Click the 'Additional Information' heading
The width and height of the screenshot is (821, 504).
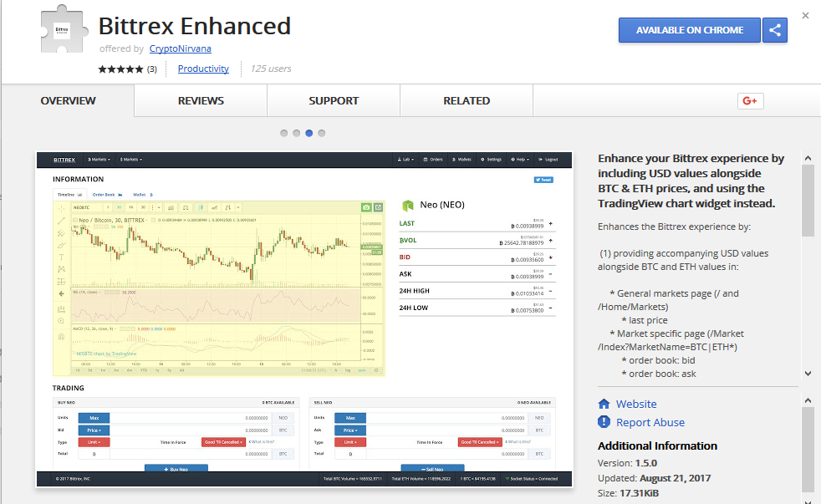click(658, 445)
